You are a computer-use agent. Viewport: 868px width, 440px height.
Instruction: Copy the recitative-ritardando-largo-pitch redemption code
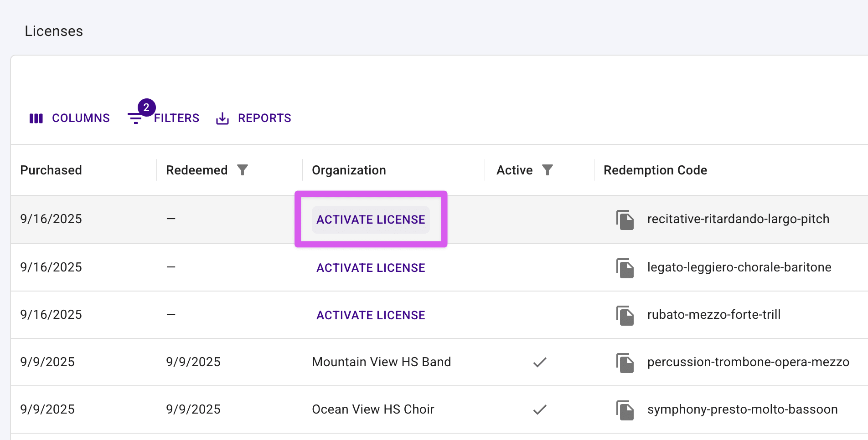coord(625,220)
